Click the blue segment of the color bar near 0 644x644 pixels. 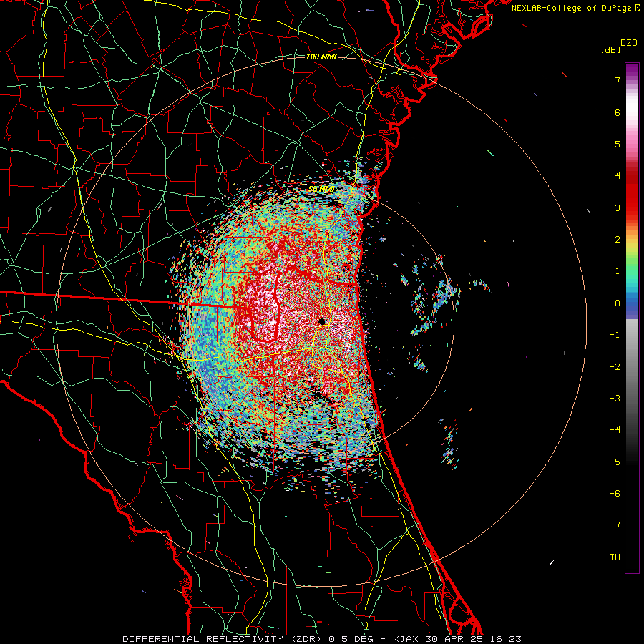[x=632, y=304]
